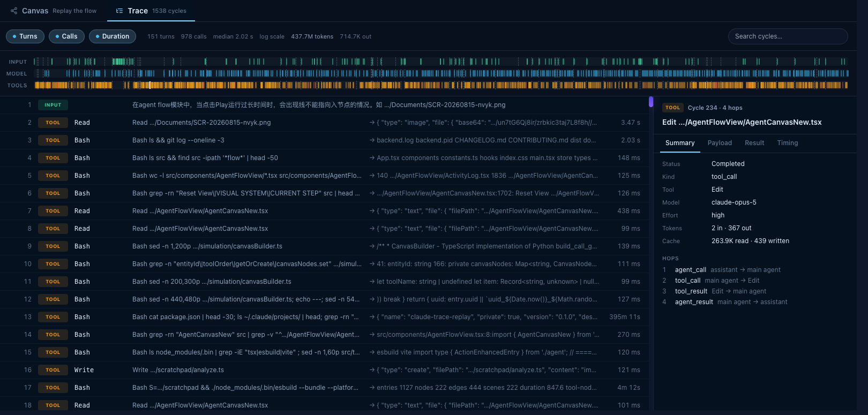Viewport: 868px width, 415px height.
Task: Select row 17 Bash esbuild bundle
Action: click(324, 388)
